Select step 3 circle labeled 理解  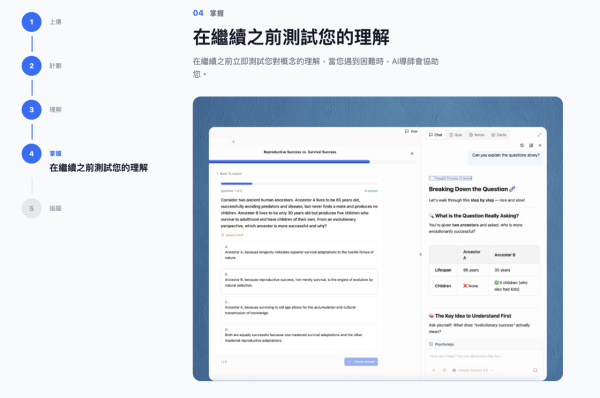31,109
